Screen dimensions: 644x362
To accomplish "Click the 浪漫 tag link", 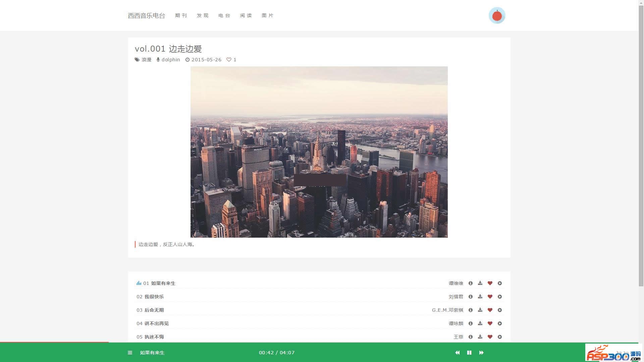I will [x=146, y=60].
